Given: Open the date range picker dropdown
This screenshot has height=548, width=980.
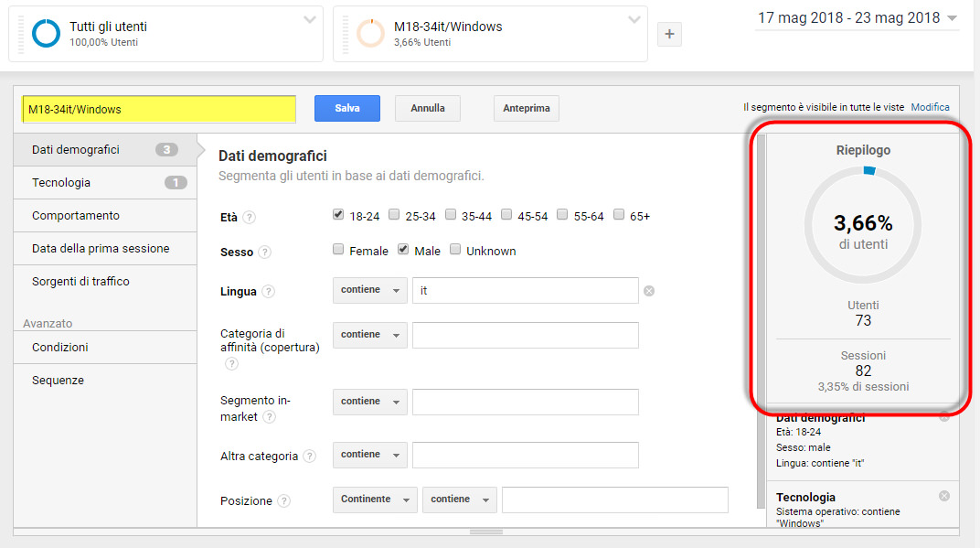Looking at the screenshot, I should (857, 17).
